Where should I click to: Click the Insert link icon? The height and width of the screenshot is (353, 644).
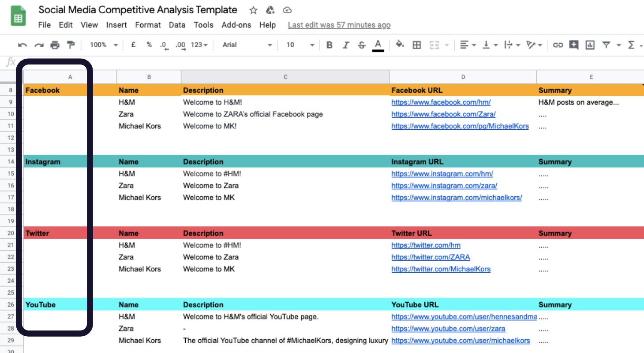click(558, 45)
